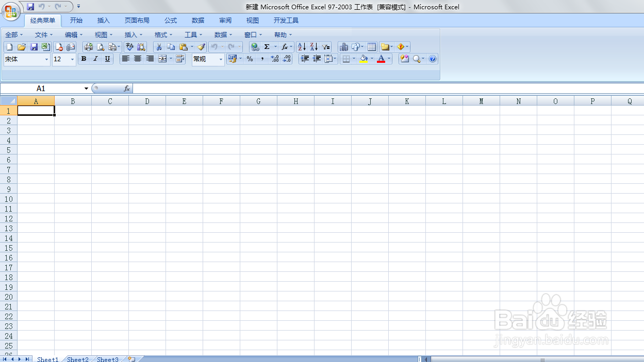Select column header D
The image size is (644, 362).
[x=147, y=101]
